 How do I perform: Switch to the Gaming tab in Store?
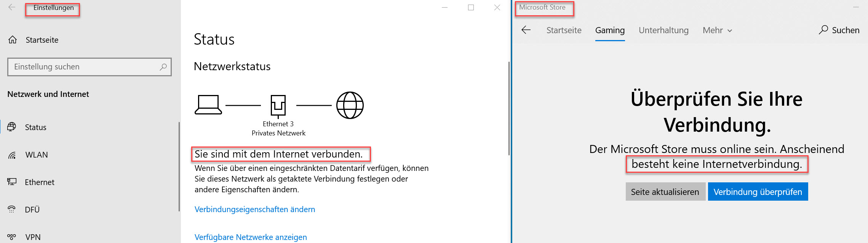(610, 31)
